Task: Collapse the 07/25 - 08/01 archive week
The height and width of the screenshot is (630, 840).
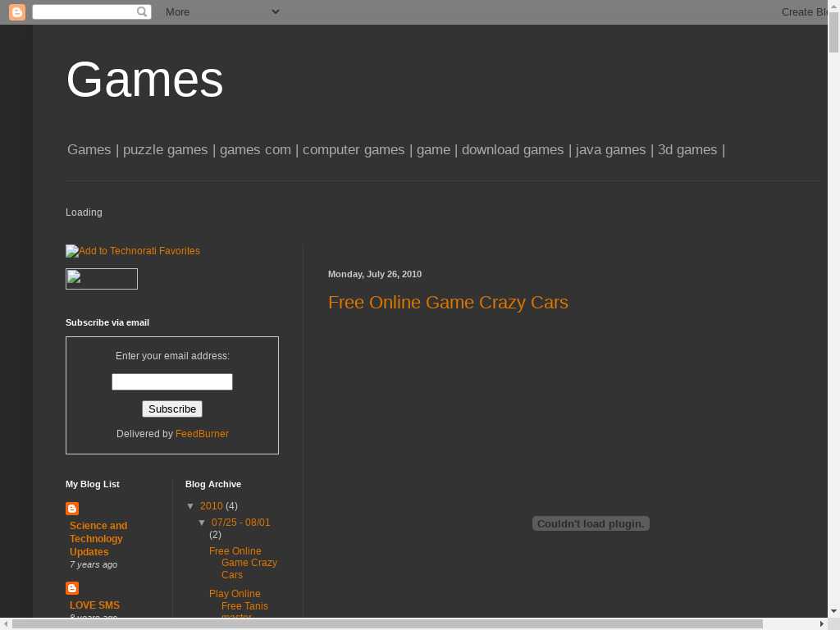Action: [203, 523]
